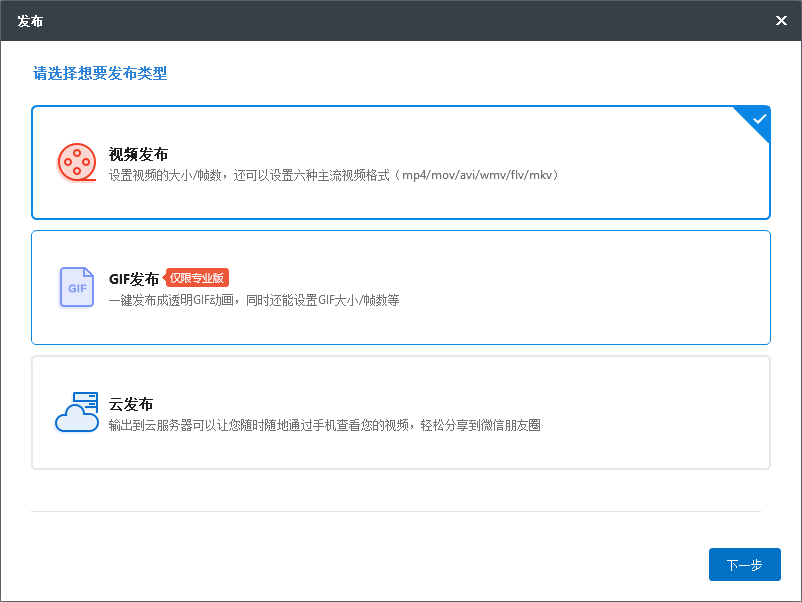Click the cloud server publish icon
The height and width of the screenshot is (602, 802).
pos(77,412)
